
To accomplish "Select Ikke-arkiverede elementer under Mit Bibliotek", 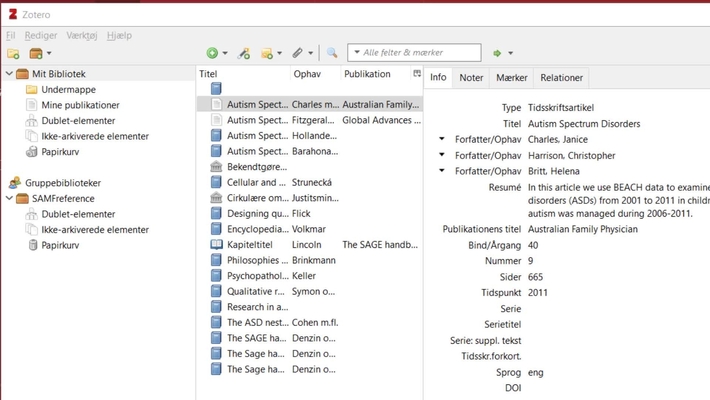I will point(95,136).
